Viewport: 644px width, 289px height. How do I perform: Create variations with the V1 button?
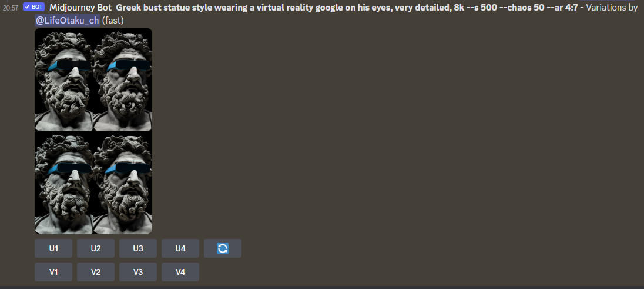pos(53,272)
